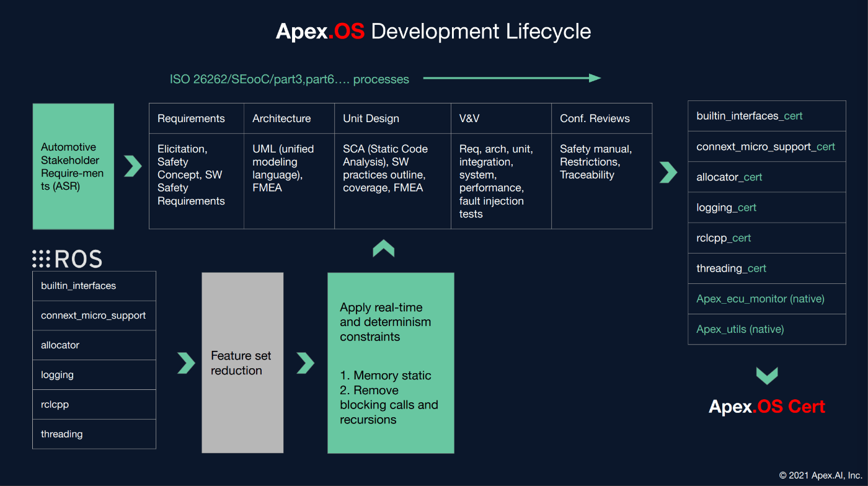Click the UML (unified modeling language), FMEA cell
Screen dimensions: 868x486
pos(290,181)
